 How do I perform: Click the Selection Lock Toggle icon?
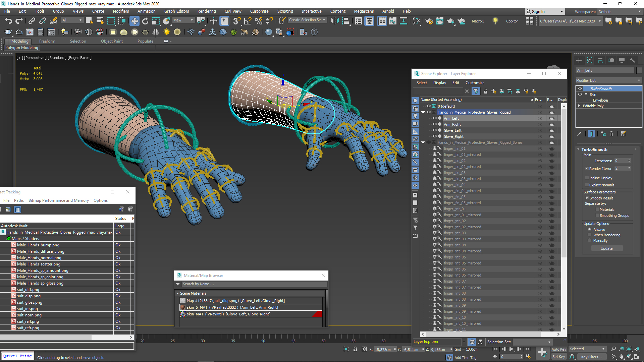(355, 349)
